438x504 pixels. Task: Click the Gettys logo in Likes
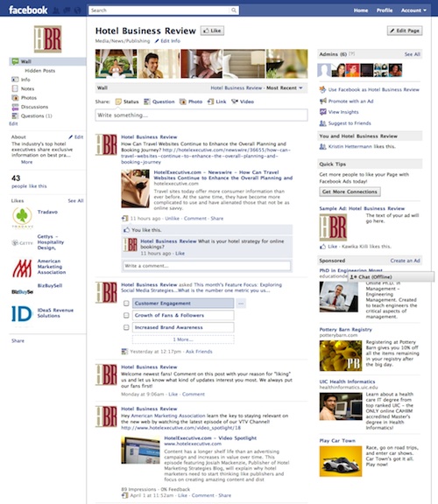tap(22, 243)
